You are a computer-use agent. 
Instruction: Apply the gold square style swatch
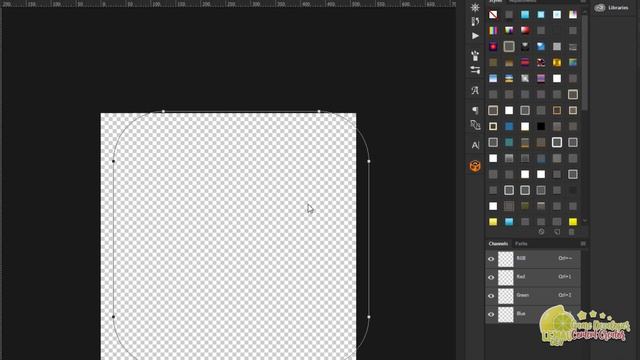point(557,62)
